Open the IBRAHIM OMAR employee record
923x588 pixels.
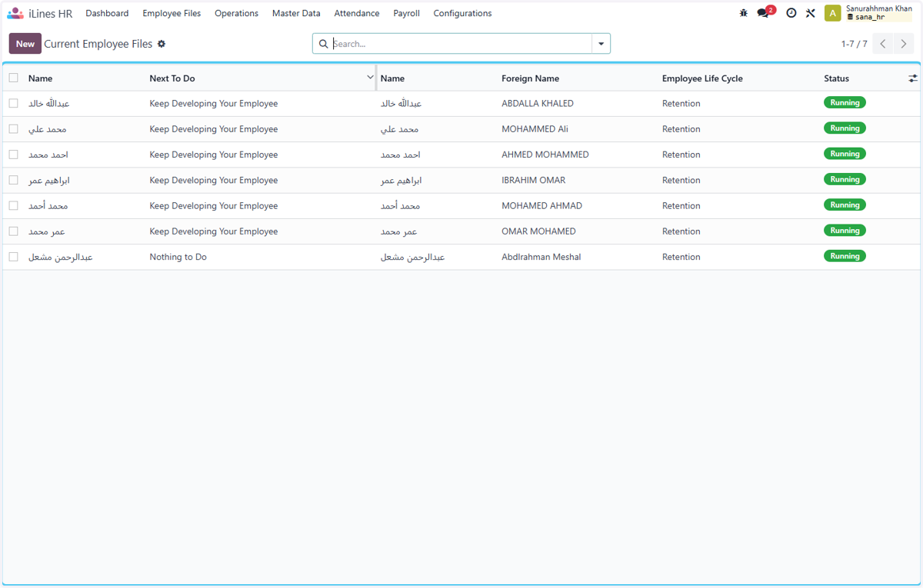533,180
